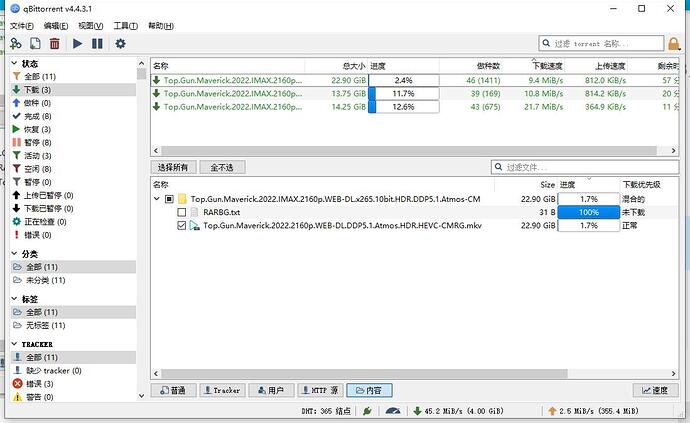Select the 正在检查 (0) filter
Screen dimensions: 690x423
[73, 222]
